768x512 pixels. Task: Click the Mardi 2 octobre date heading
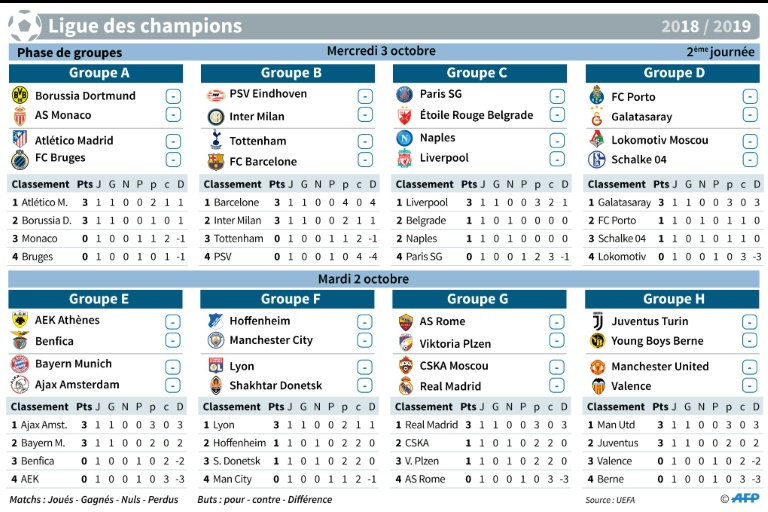tap(364, 278)
